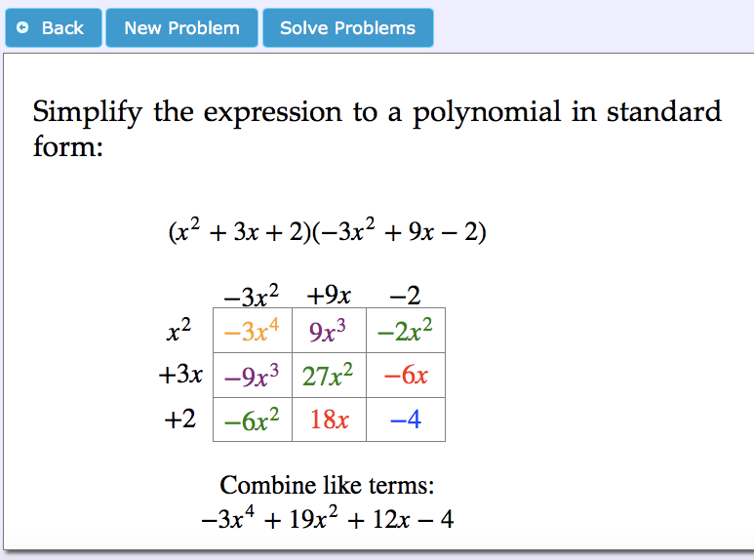Click the red −6x table cell

(405, 376)
